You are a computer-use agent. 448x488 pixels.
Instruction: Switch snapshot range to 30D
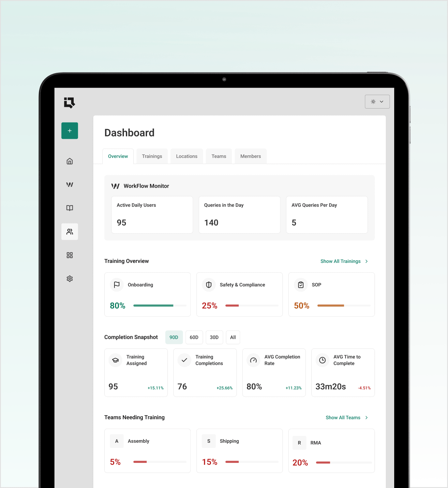(214, 337)
